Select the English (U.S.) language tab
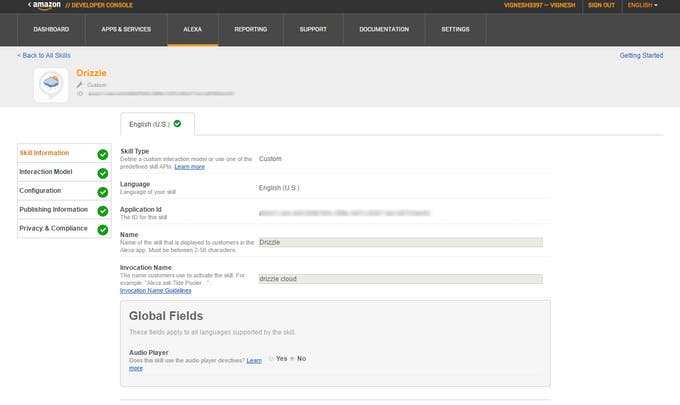 [x=157, y=124]
